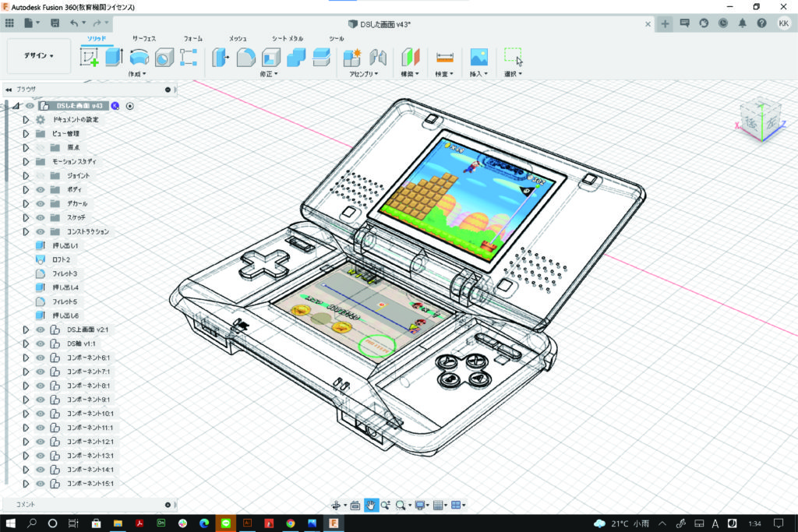Hide the ボディ folder visibility
The width and height of the screenshot is (798, 532).
tap(40, 189)
